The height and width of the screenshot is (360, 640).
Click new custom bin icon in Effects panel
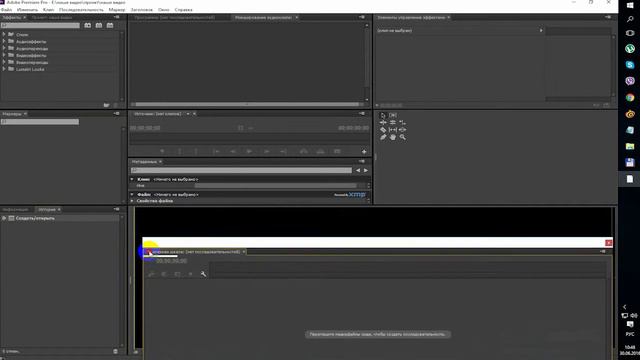tap(107, 105)
